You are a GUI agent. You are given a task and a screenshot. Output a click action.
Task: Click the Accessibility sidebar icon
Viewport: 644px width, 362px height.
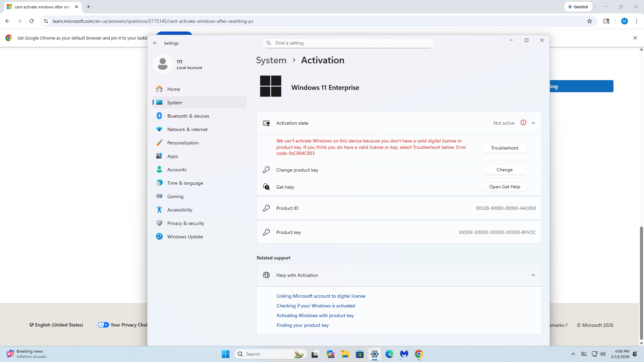point(159,210)
